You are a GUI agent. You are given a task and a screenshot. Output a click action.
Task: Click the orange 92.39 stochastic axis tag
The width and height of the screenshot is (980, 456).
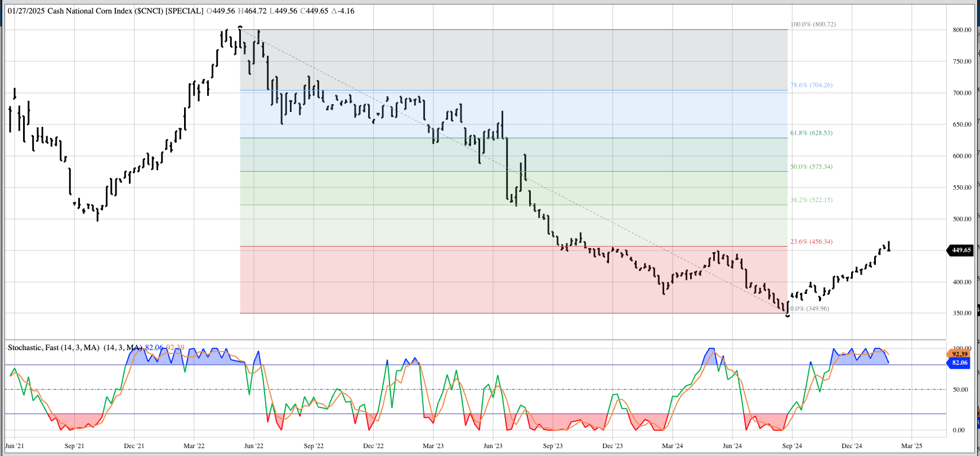point(959,354)
